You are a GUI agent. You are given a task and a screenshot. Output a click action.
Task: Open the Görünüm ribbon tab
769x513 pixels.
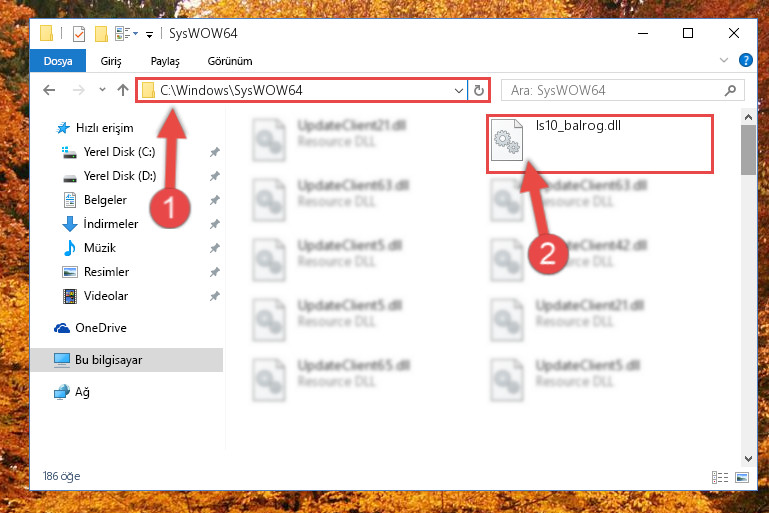[x=230, y=61]
